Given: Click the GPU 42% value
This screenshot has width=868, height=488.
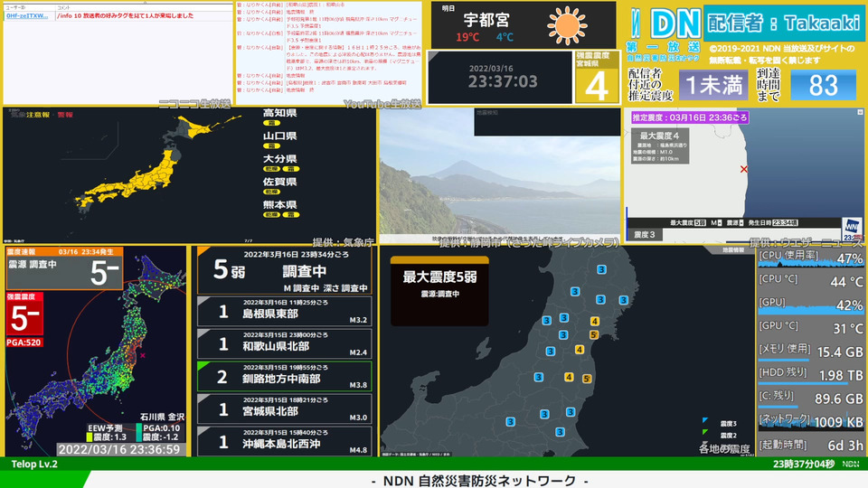Looking at the screenshot, I should 849,305.
